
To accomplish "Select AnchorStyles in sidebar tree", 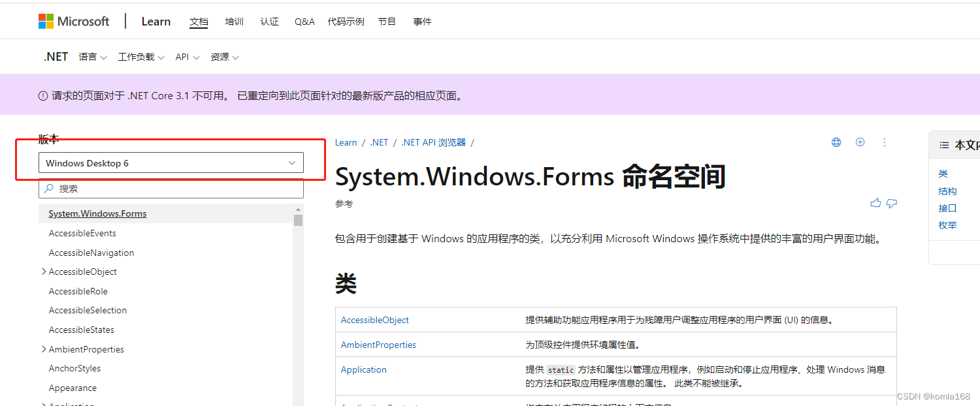I will tap(75, 368).
